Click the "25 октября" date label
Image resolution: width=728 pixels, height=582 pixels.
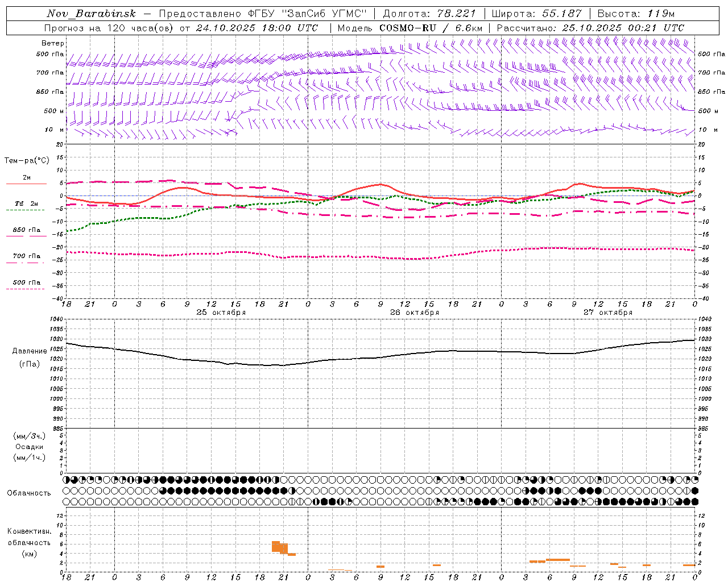point(221,313)
